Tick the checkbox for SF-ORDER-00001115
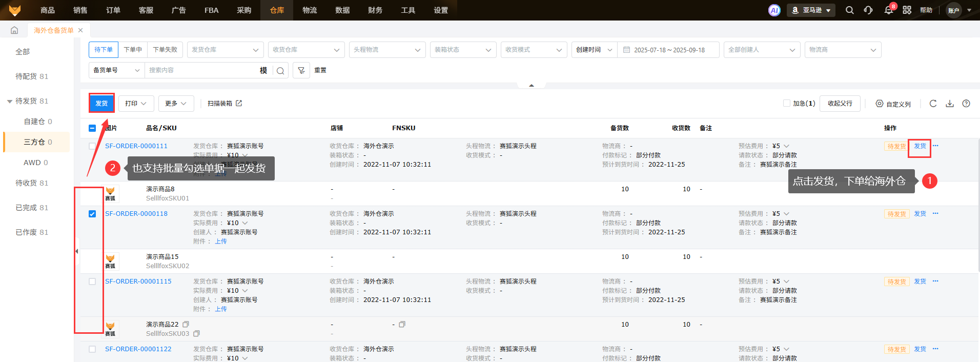This screenshot has width=980, height=362. pos(92,281)
